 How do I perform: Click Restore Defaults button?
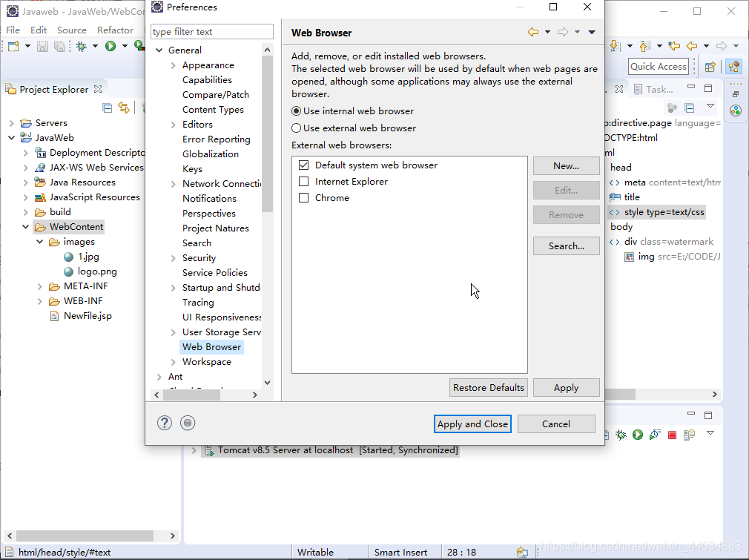pos(489,387)
